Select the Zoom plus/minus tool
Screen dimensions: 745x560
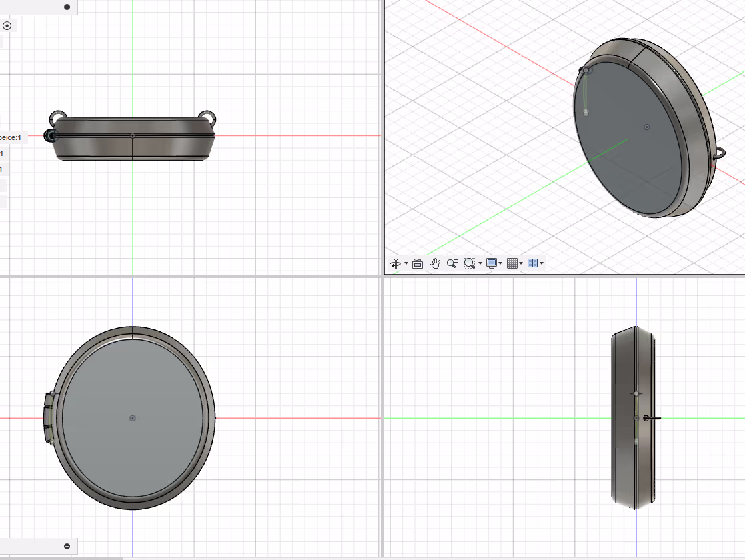point(452,263)
